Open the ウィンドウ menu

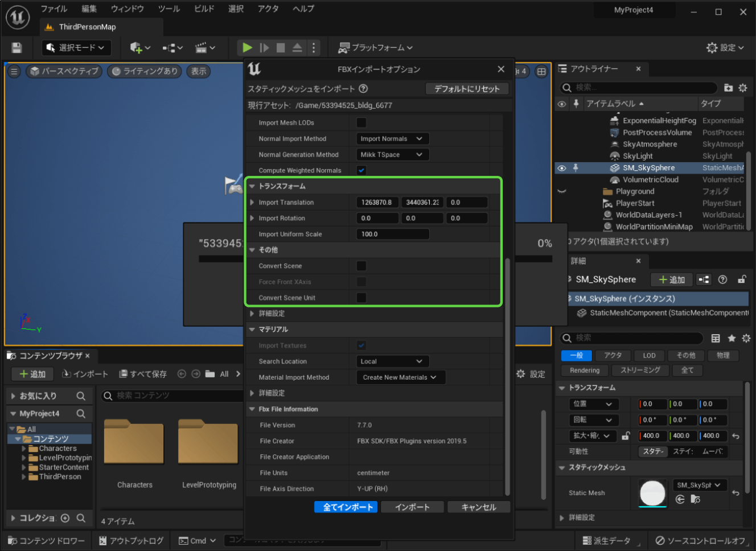point(127,9)
